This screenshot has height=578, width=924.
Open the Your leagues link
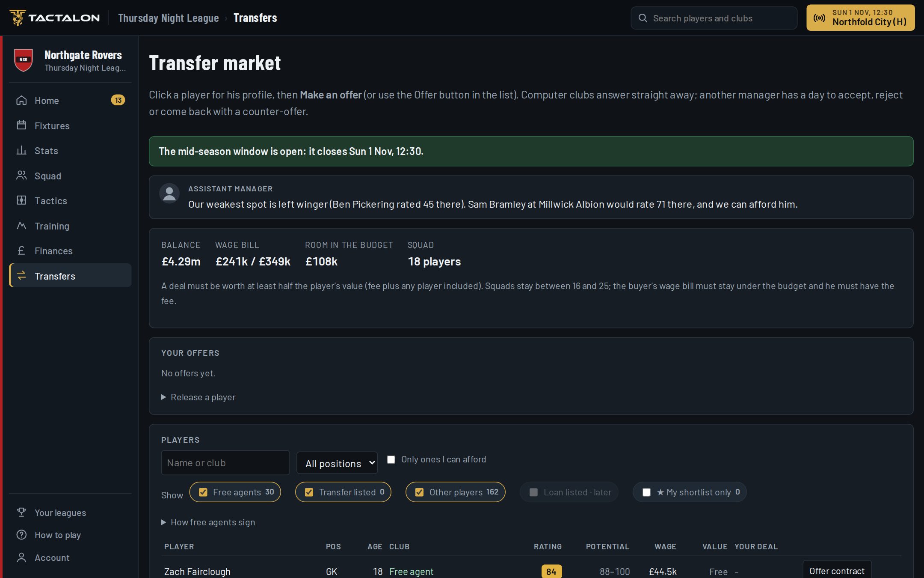[x=70, y=512]
